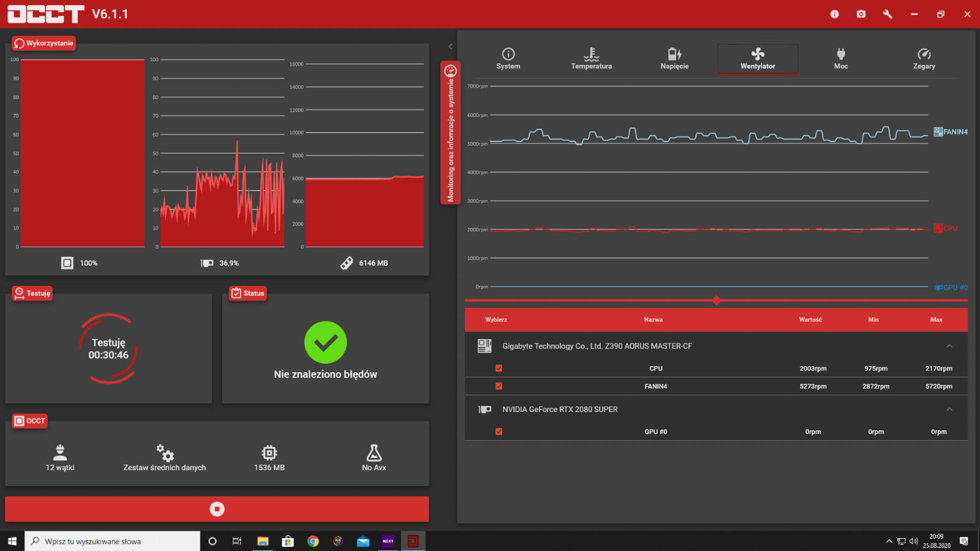Screen dimensions: 980x551
Task: Click the FANIN4 legend entry on graph
Action: pyautogui.click(x=951, y=132)
